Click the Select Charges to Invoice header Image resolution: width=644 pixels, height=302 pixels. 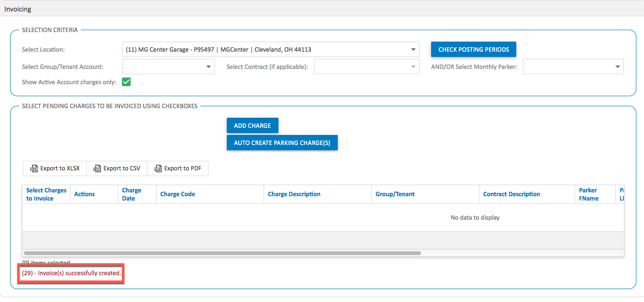pyautogui.click(x=45, y=193)
